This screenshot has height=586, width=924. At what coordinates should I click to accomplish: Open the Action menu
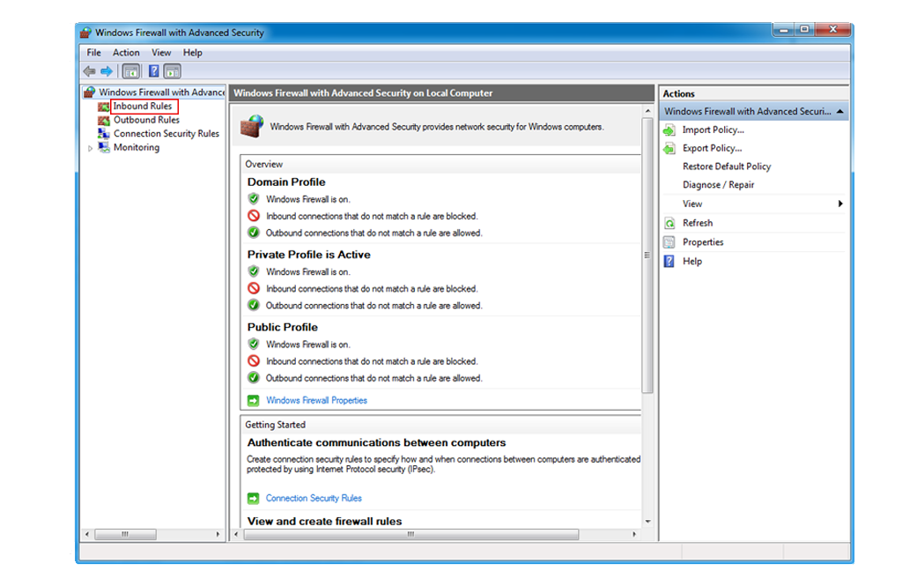point(126,53)
